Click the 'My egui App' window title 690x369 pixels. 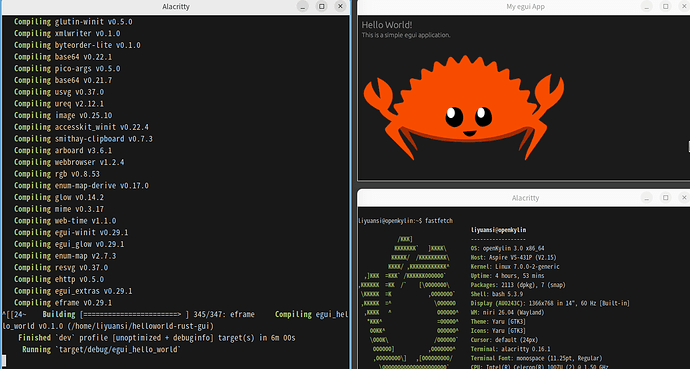[525, 7]
